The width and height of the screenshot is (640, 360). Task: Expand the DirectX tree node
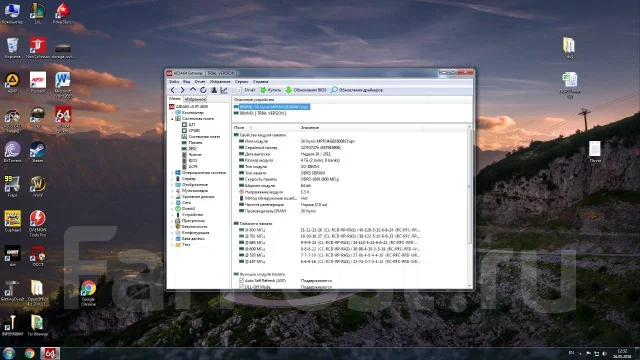point(172,209)
